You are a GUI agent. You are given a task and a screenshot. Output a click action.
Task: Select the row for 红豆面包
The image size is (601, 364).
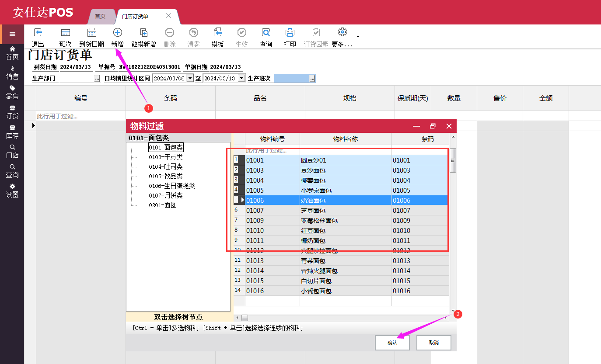[313, 231]
